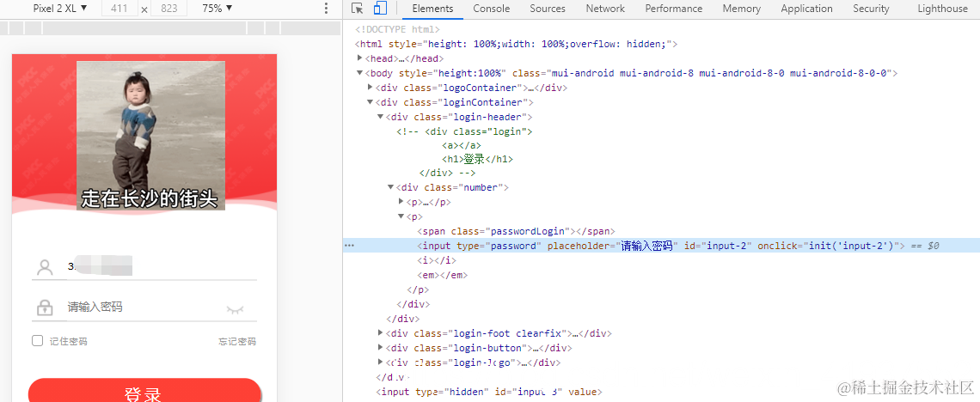Click the user avatar icon beside username
The image size is (980, 402).
point(45,268)
